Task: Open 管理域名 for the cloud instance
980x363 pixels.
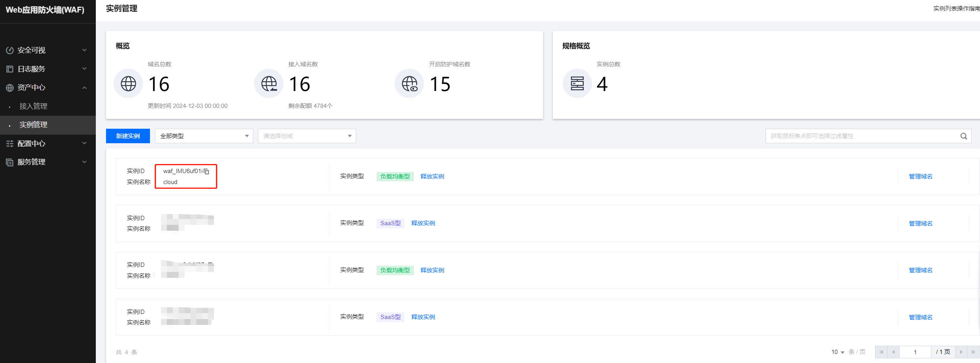Action: pyautogui.click(x=920, y=177)
